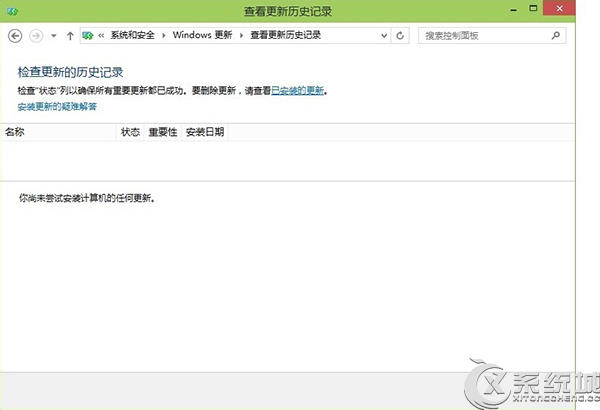600x410 pixels.
Task: Select the 查看更新历史记录 breadcrumb
Action: [x=285, y=35]
